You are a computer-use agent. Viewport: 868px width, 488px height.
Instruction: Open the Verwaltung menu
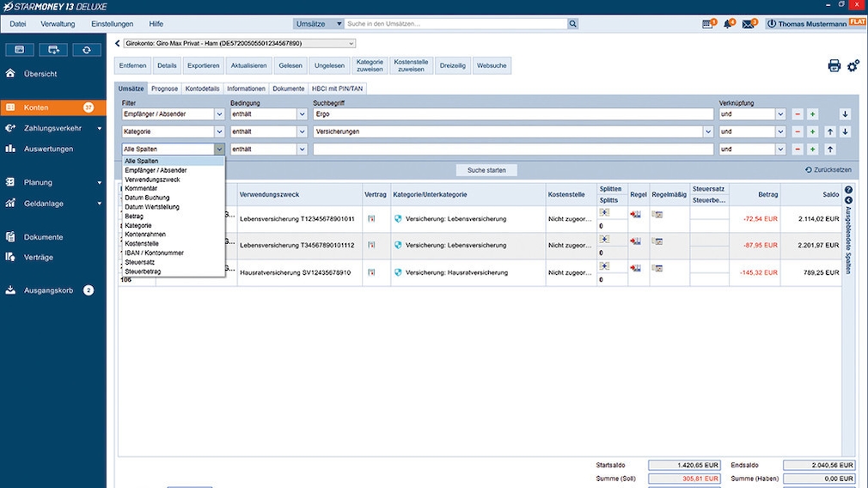point(58,24)
